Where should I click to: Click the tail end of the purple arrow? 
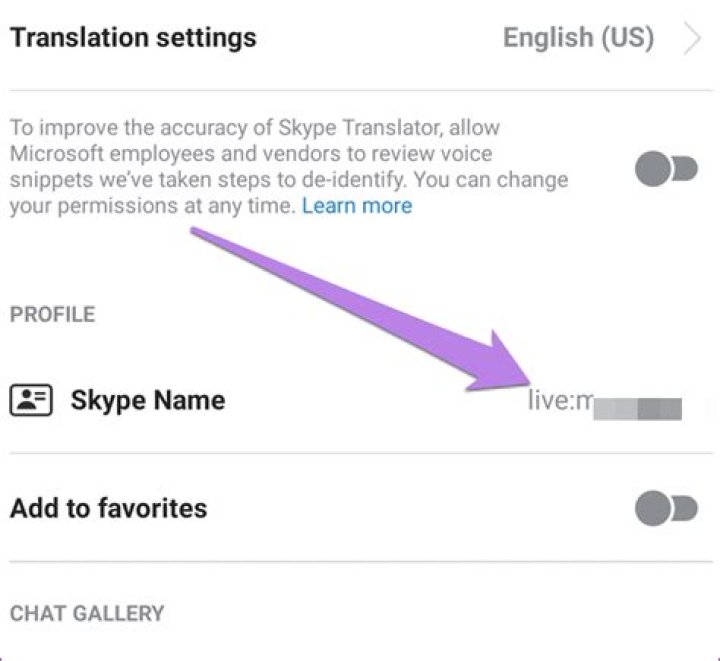[x=195, y=232]
